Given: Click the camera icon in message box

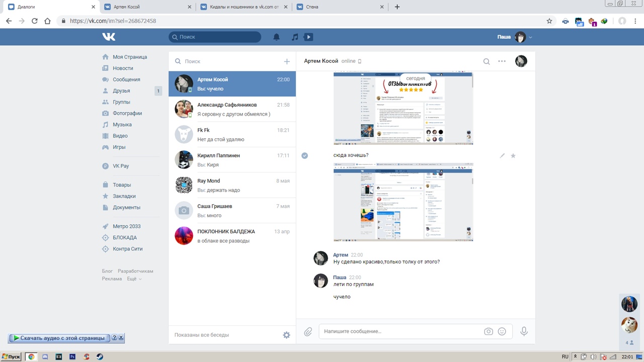Looking at the screenshot, I should point(488,332).
